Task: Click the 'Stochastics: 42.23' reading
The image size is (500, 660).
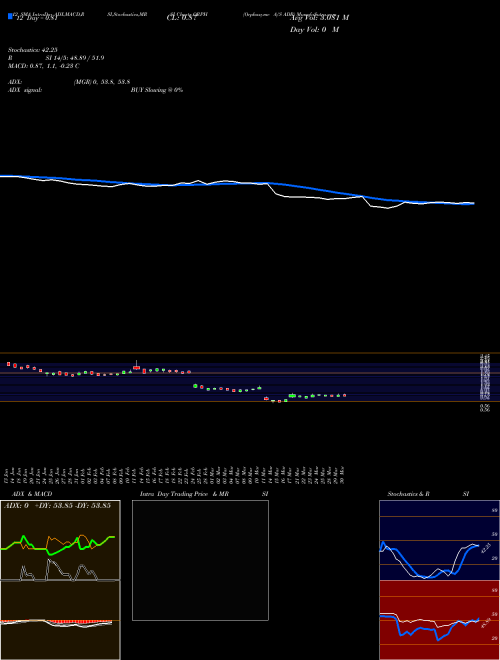Action: [x=32, y=50]
